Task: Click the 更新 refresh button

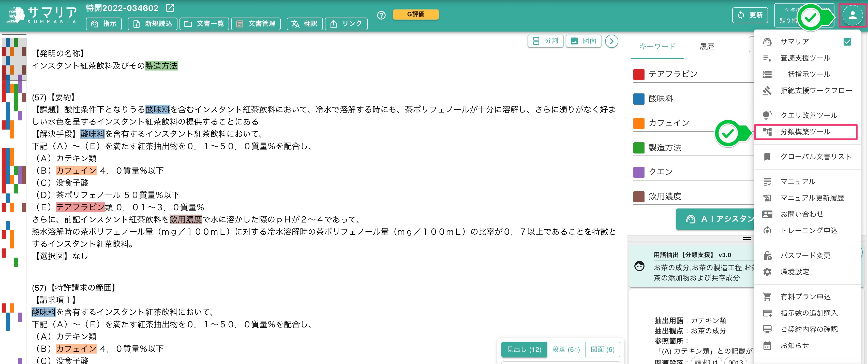Action: coord(750,15)
